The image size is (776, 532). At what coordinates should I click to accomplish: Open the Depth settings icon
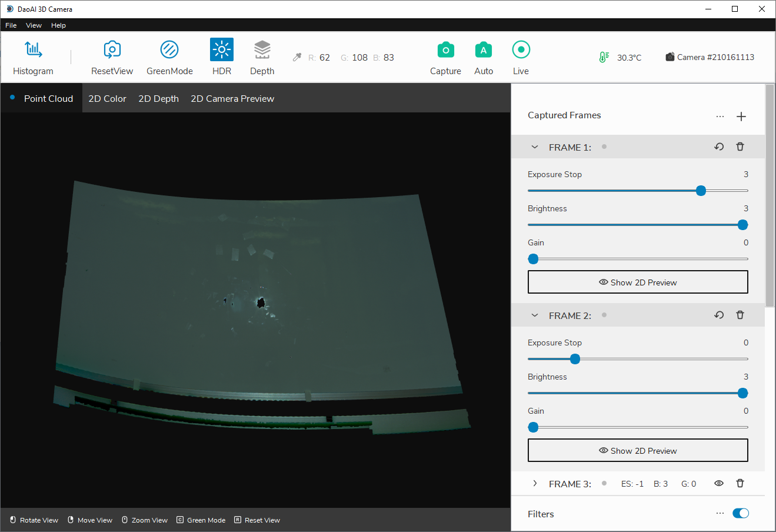coord(262,50)
